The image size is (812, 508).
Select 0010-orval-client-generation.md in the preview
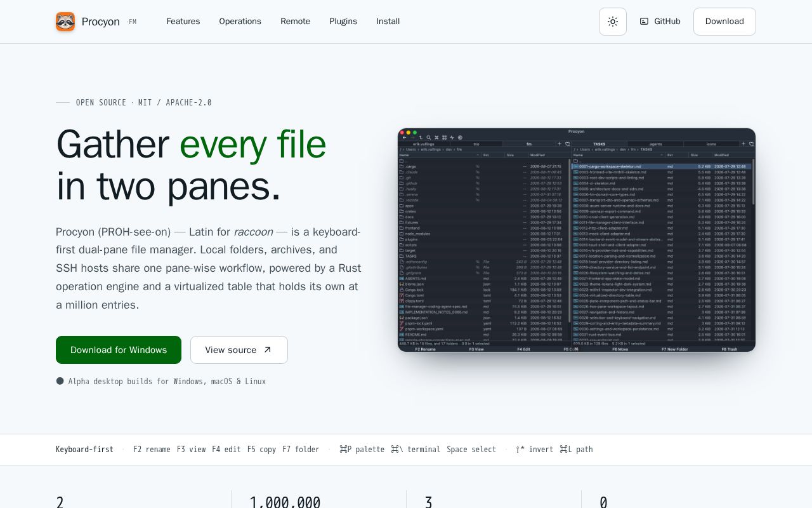662,217
